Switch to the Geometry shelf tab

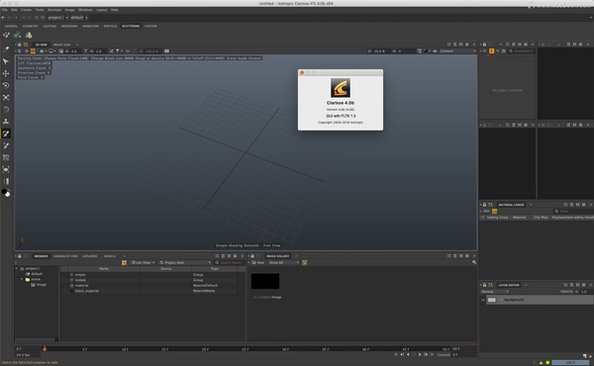pos(30,26)
